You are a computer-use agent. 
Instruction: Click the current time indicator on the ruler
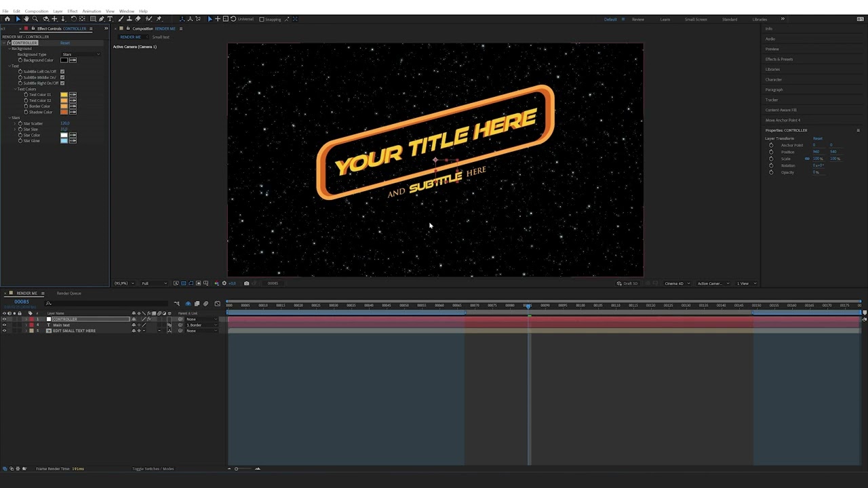click(528, 306)
